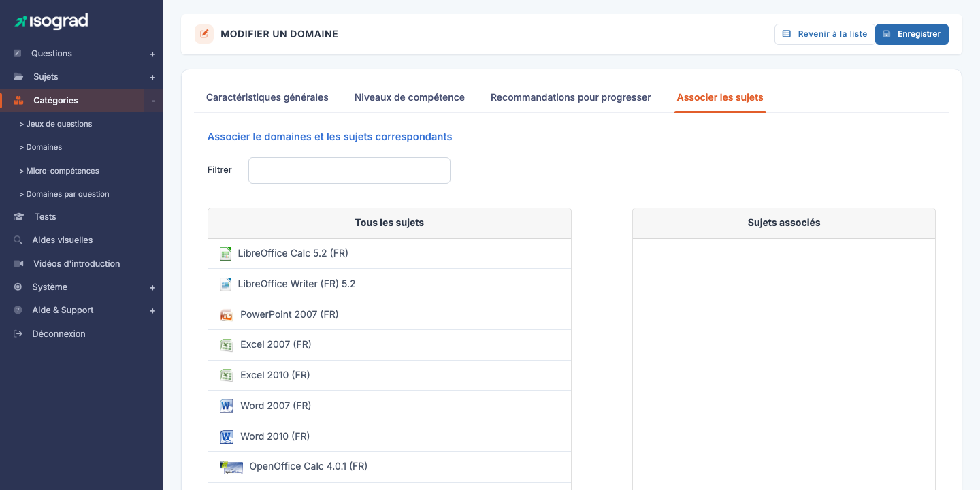Viewport: 980px width, 490px height.
Task: Click the Catégories boxes icon
Action: click(18, 101)
